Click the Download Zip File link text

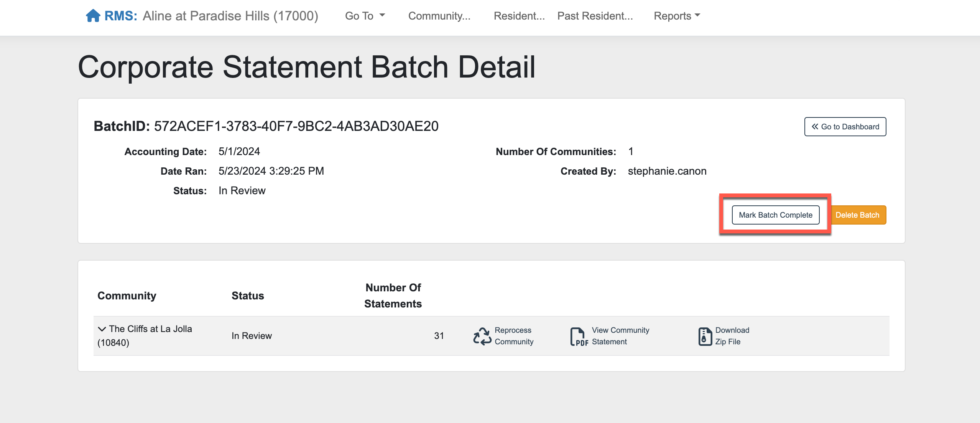[x=732, y=336]
